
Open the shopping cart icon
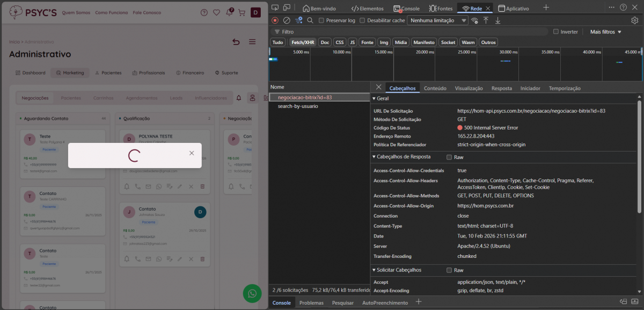pos(242,12)
